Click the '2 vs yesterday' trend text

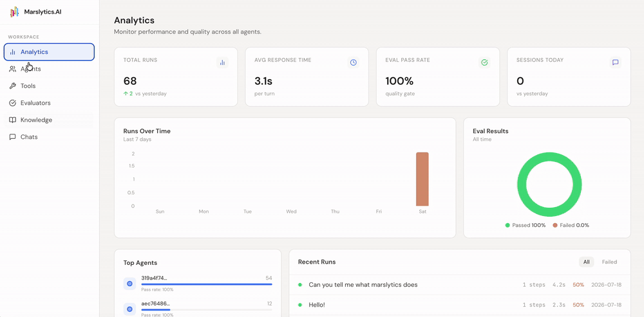145,93
